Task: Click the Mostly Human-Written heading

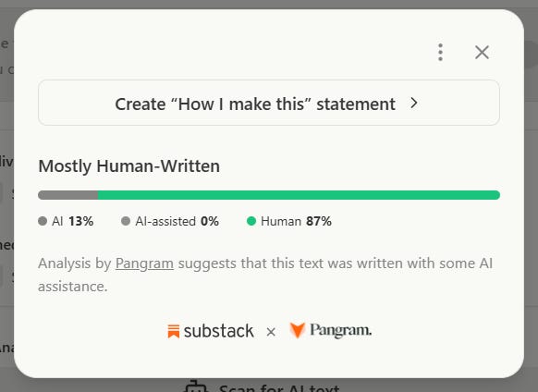Action: (129, 166)
